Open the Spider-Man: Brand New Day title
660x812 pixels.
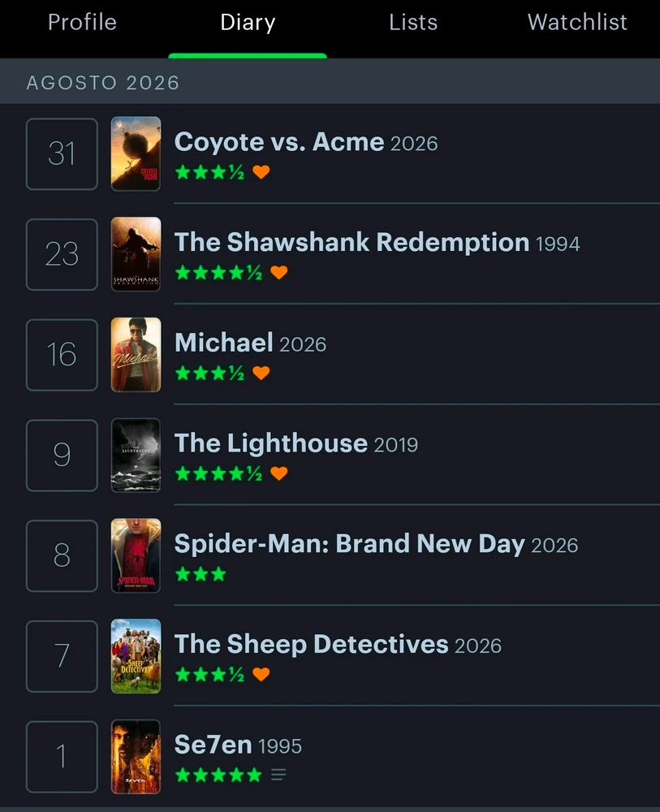(349, 544)
